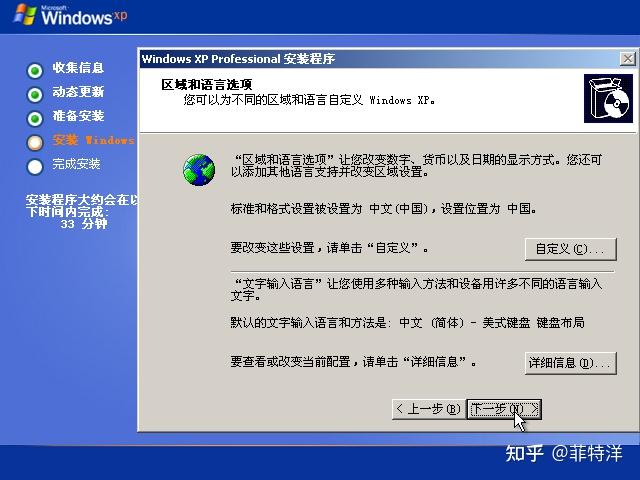Click green indicator beside 准备安装

[35, 119]
